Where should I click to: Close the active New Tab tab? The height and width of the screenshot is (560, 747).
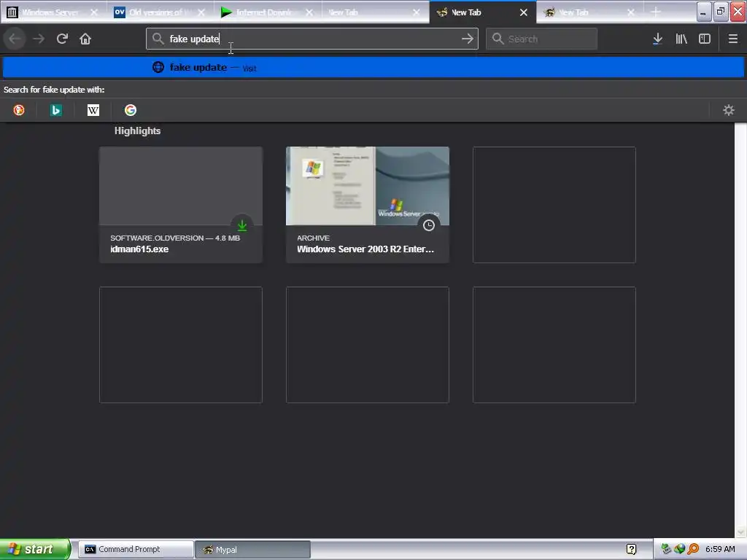[524, 12]
